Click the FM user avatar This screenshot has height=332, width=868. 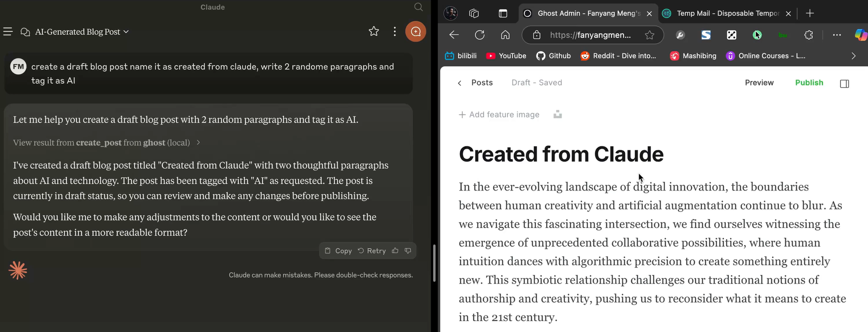pyautogui.click(x=18, y=66)
